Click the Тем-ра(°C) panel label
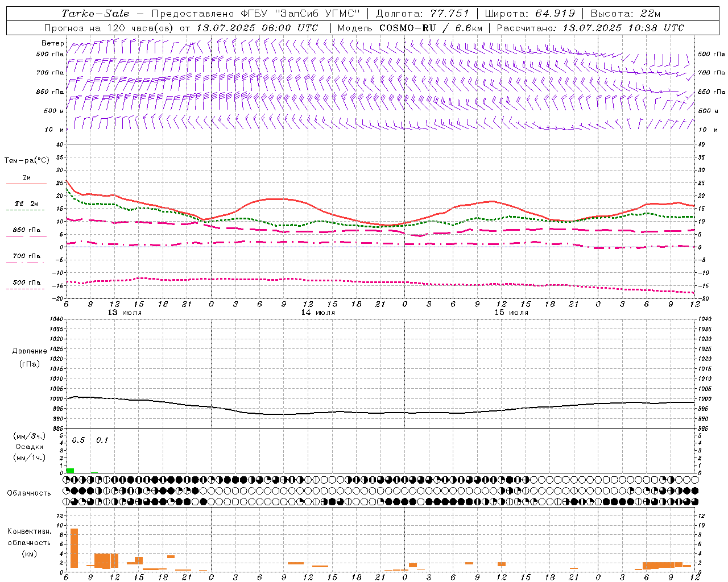The height and width of the screenshot is (582, 728). (27, 161)
